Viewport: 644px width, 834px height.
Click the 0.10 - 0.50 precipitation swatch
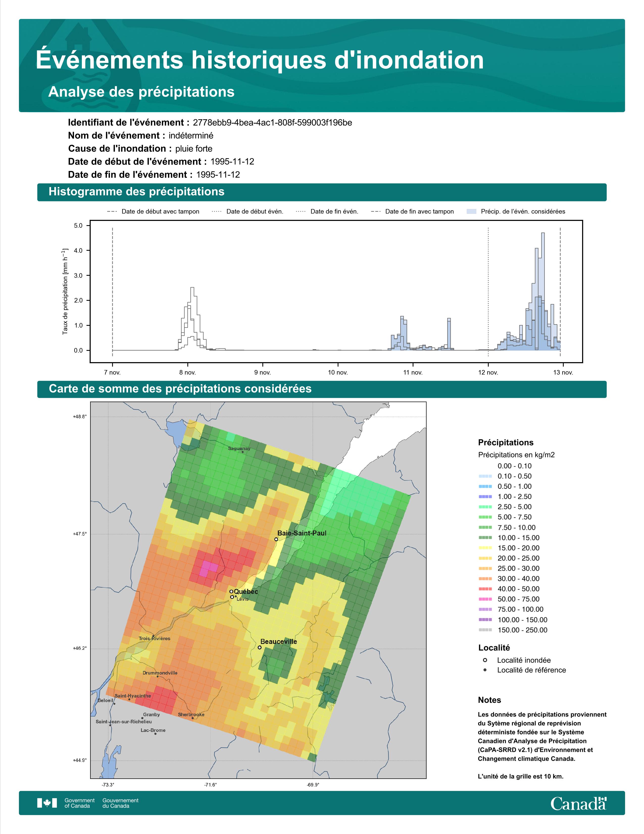[485, 476]
